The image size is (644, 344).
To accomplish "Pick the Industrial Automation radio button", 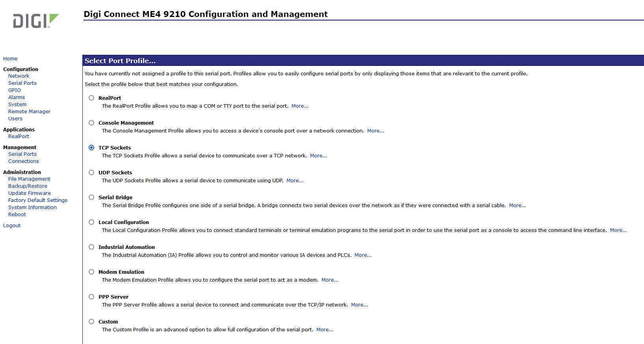I will coord(91,247).
